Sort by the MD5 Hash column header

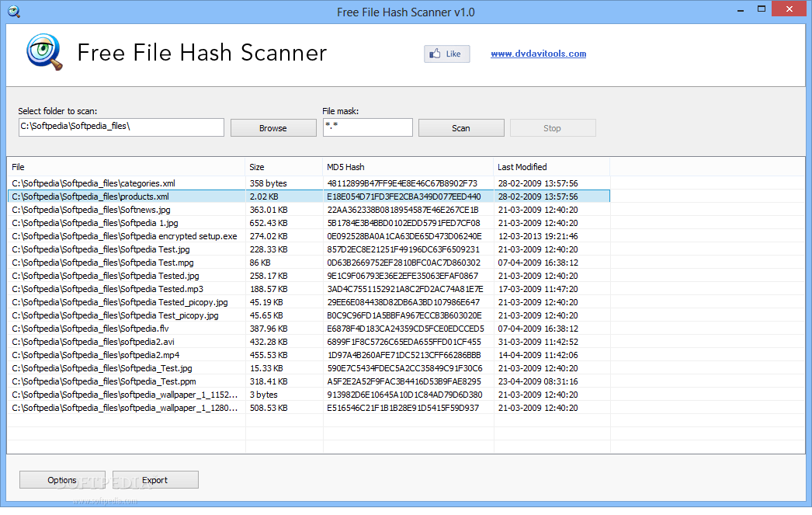[x=408, y=167]
